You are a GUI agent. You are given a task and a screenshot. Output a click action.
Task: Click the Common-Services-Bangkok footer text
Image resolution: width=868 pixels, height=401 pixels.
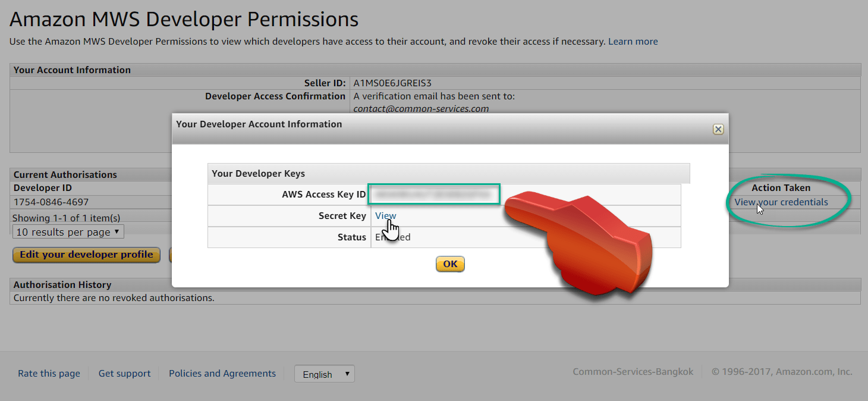click(633, 371)
